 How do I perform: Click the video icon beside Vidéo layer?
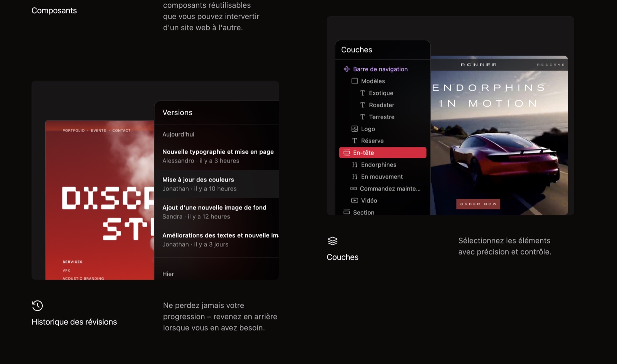coord(354,200)
